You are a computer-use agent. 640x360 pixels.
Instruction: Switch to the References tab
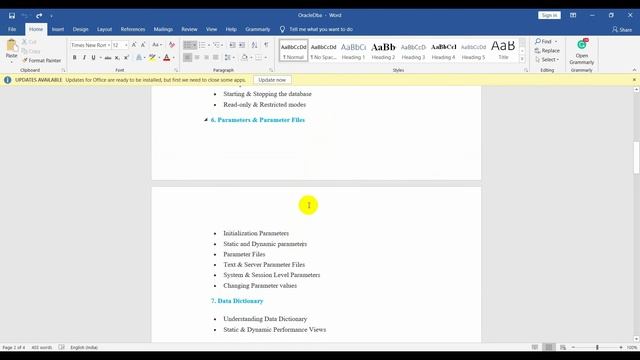[133, 29]
